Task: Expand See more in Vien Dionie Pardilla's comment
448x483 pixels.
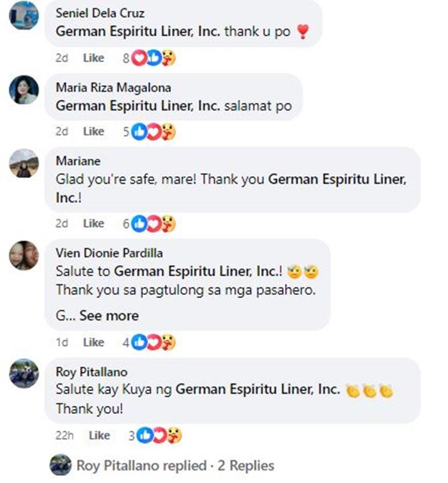Action: click(109, 316)
